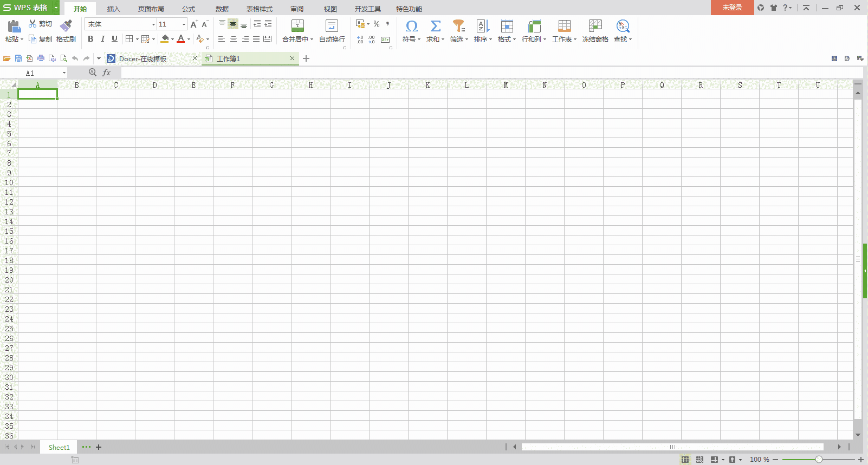Toggle Bold formatting

pos(90,39)
